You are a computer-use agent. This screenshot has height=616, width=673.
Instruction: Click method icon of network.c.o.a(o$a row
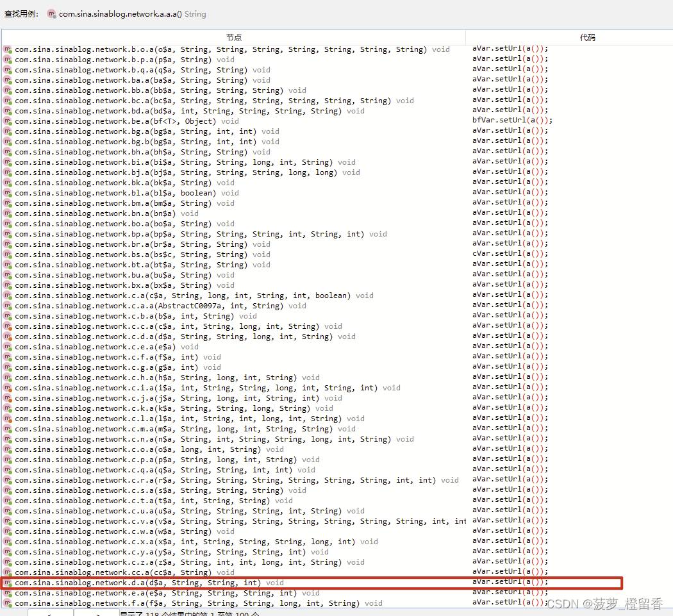8,449
